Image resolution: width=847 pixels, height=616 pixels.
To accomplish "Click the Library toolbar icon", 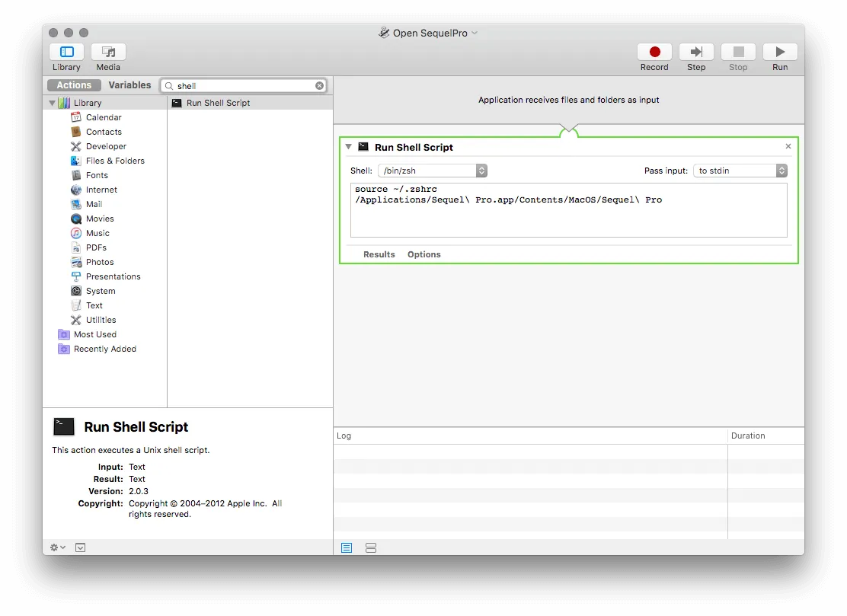I will pyautogui.click(x=66, y=52).
